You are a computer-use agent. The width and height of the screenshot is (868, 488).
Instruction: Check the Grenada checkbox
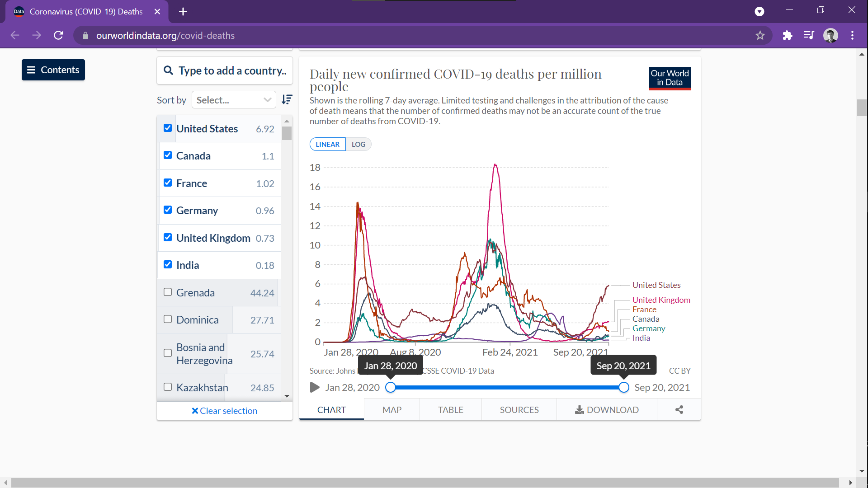(168, 292)
